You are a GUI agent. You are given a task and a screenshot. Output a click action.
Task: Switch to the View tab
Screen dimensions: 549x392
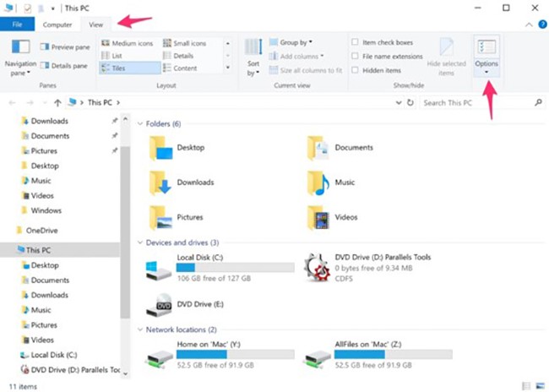[x=95, y=24]
